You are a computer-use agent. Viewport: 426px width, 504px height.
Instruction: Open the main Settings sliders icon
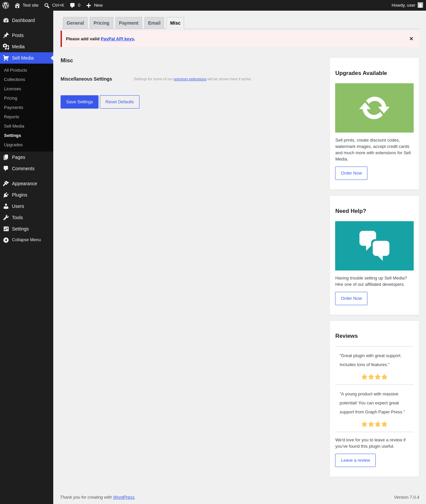tap(6, 229)
